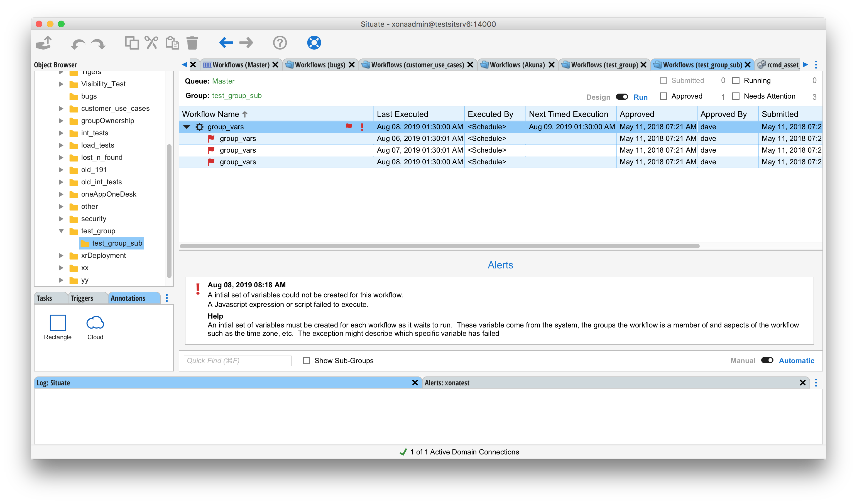Collapse the test_group folder
The height and width of the screenshot is (504, 857).
tap(62, 231)
